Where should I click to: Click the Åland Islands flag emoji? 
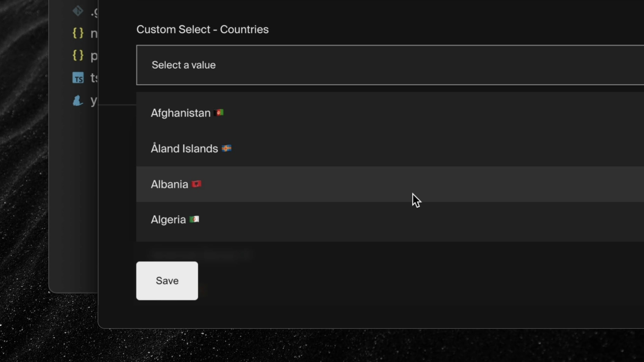(x=227, y=148)
